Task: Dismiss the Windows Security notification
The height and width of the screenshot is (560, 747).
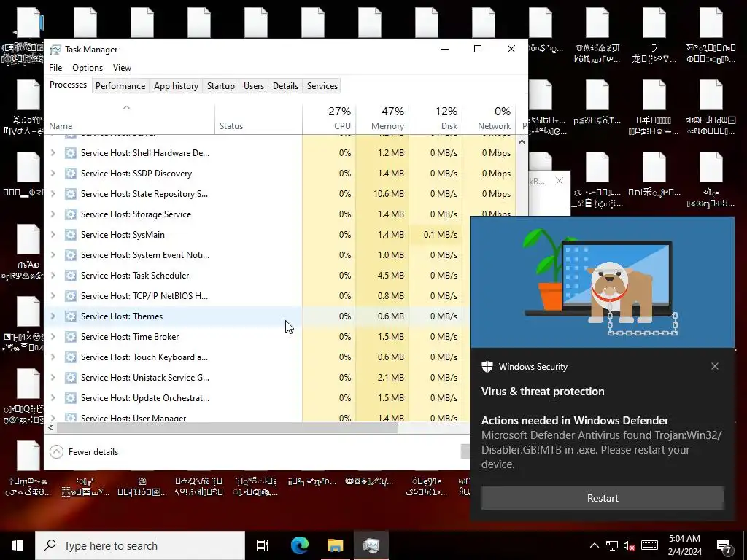Action: [x=715, y=366]
